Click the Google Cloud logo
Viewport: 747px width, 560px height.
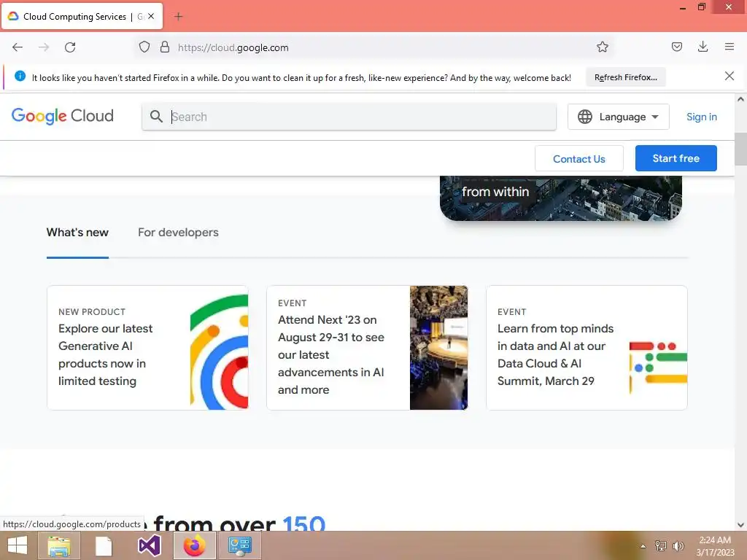(x=63, y=116)
